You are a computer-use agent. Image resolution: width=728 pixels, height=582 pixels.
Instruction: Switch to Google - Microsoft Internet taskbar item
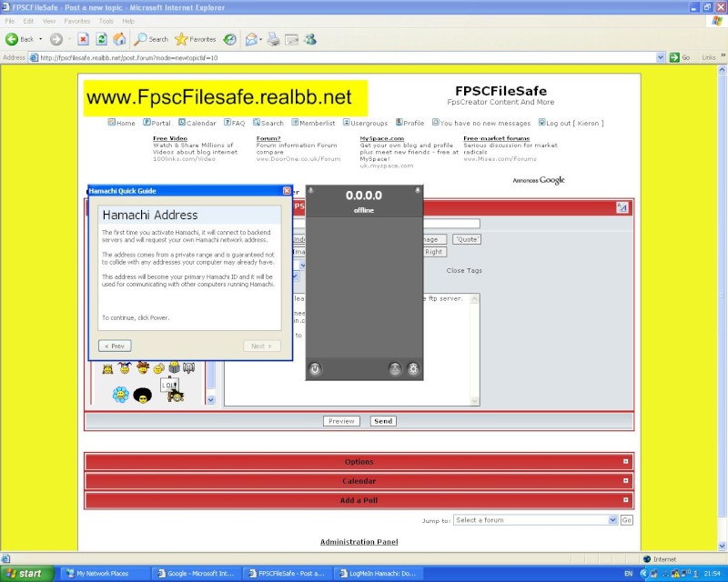click(197, 573)
